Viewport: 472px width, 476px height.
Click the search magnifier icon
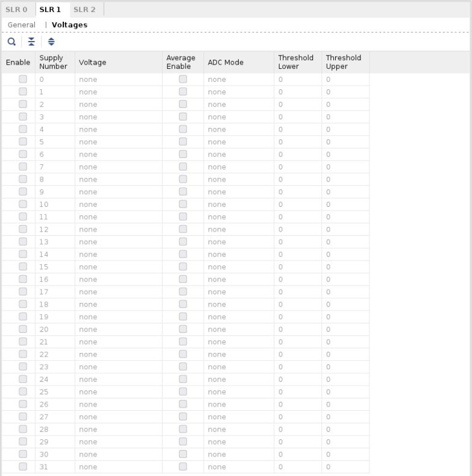[11, 42]
